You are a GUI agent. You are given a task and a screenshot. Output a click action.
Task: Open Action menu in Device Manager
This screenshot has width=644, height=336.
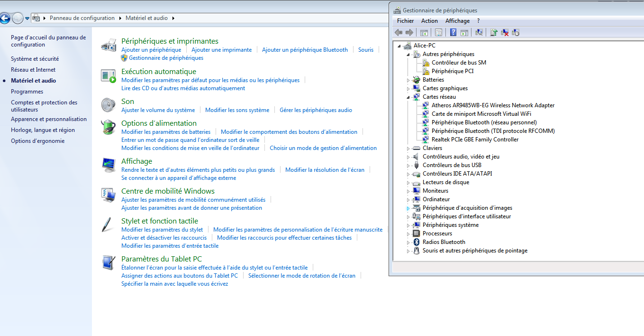(x=429, y=21)
